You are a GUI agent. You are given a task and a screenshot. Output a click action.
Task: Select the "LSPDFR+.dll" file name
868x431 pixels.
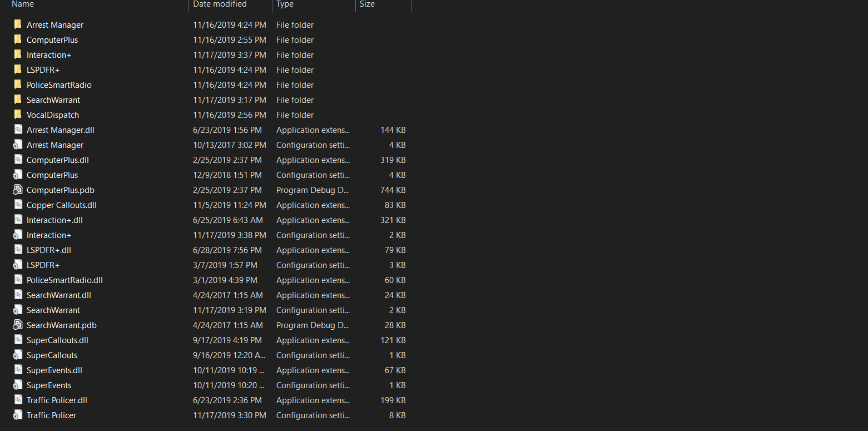[x=49, y=250]
